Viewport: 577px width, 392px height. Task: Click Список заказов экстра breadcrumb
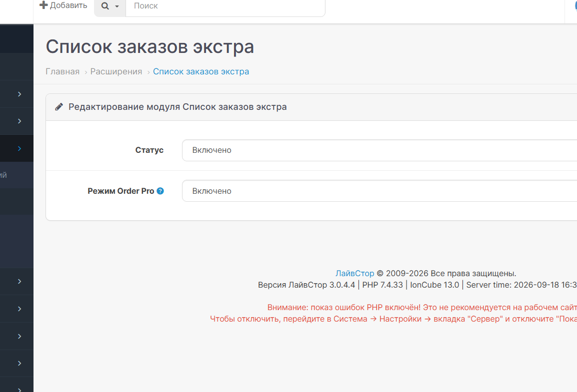coord(201,71)
